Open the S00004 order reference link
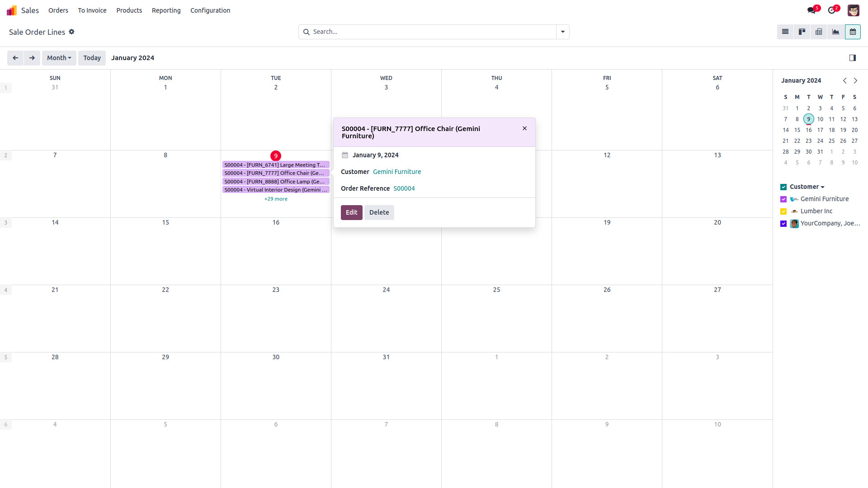The image size is (868, 488). (x=404, y=188)
